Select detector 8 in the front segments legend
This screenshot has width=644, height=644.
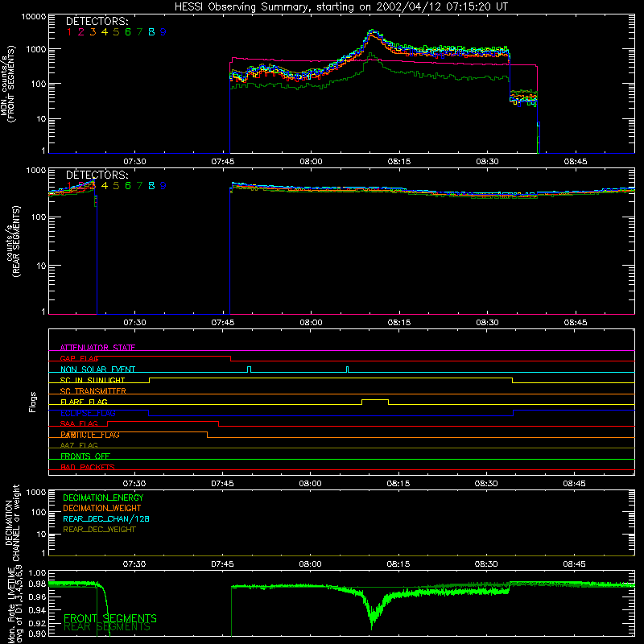coord(151,32)
